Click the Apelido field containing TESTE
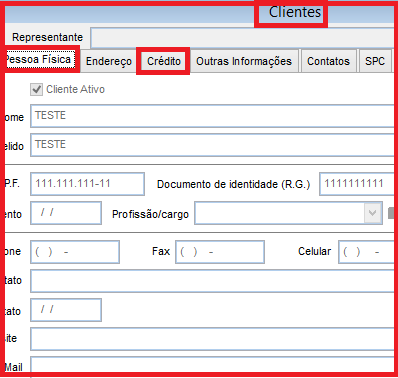The height and width of the screenshot is (378, 398). (212, 145)
